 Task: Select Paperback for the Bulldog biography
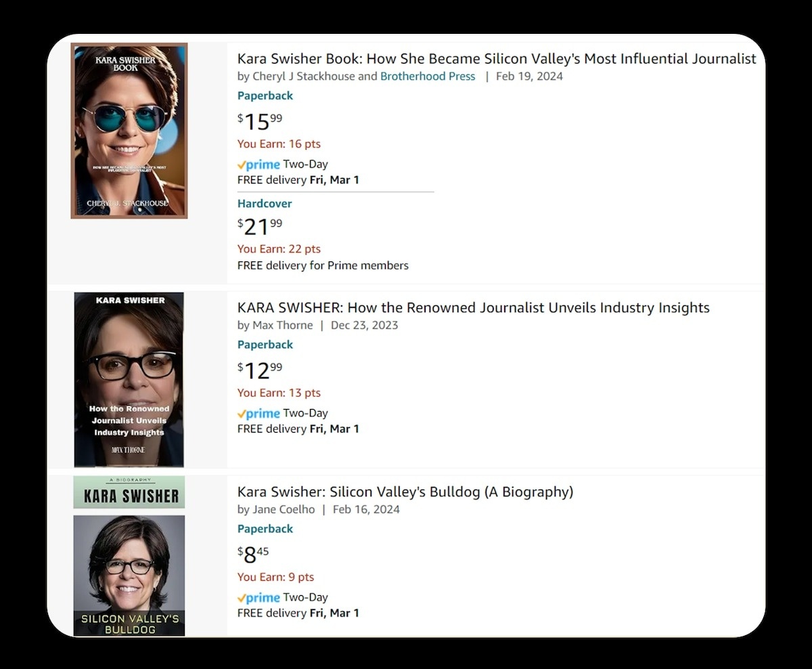265,529
